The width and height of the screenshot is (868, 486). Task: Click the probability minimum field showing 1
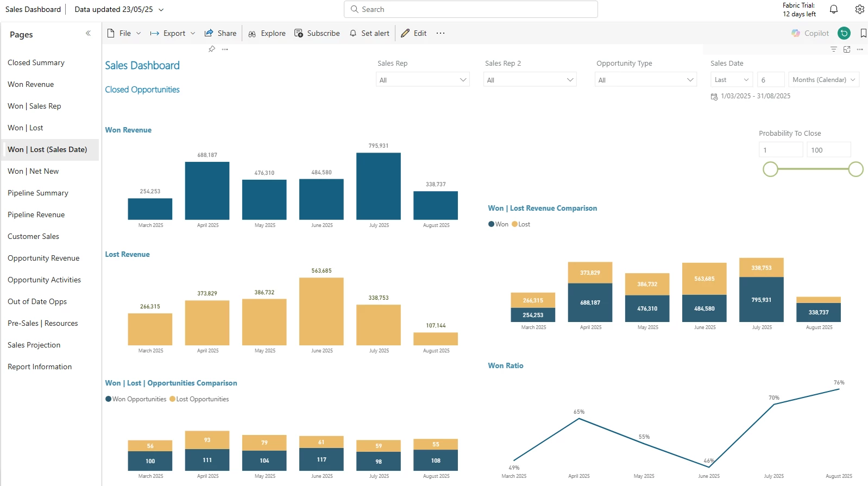[781, 150]
